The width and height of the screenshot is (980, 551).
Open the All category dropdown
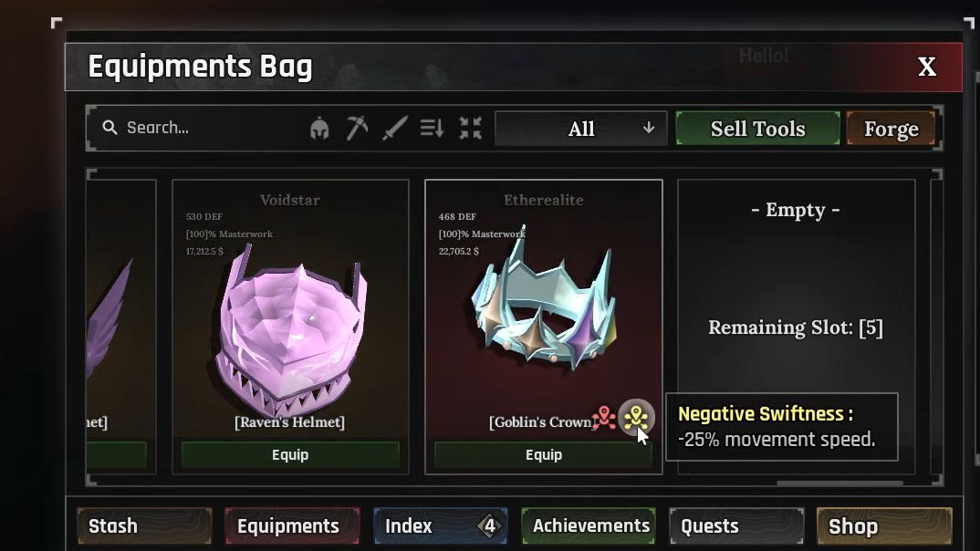point(581,129)
